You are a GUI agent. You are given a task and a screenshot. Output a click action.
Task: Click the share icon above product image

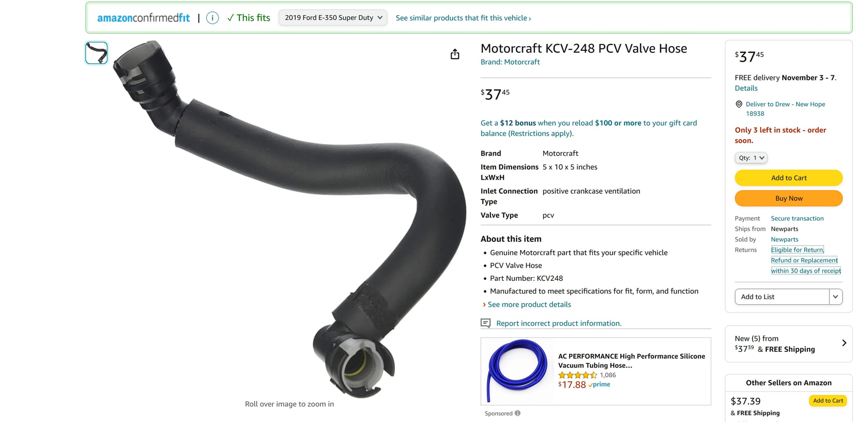(x=454, y=54)
